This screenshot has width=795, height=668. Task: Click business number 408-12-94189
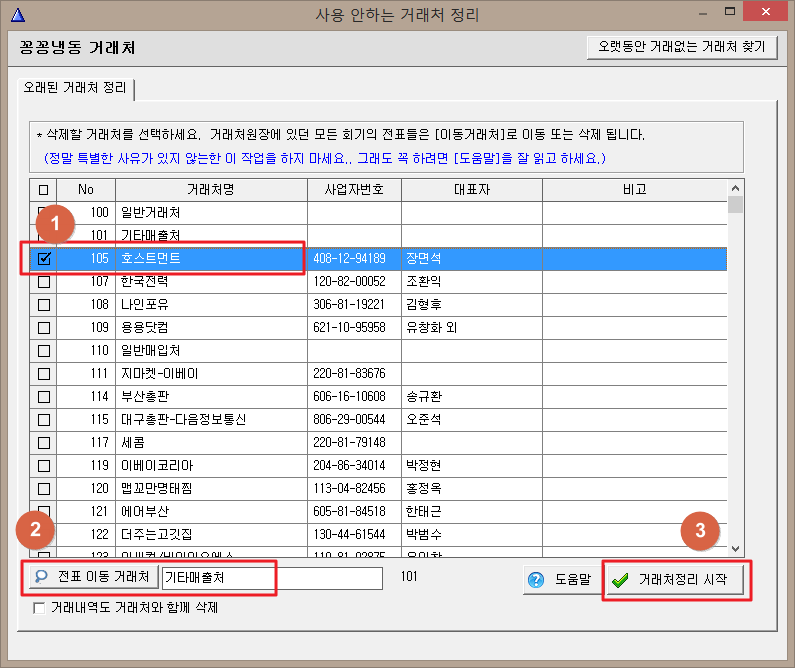349,258
